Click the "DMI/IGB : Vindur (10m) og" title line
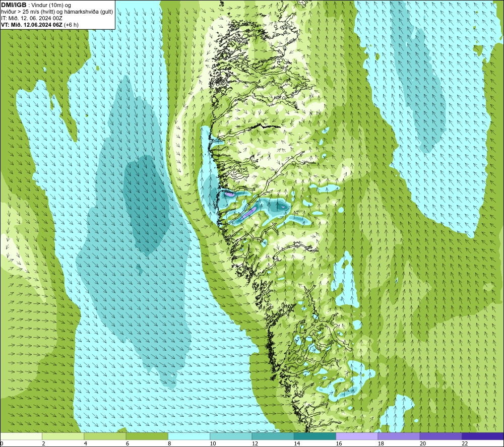Screen dimensions: 504x447 pyautogui.click(x=36, y=5)
